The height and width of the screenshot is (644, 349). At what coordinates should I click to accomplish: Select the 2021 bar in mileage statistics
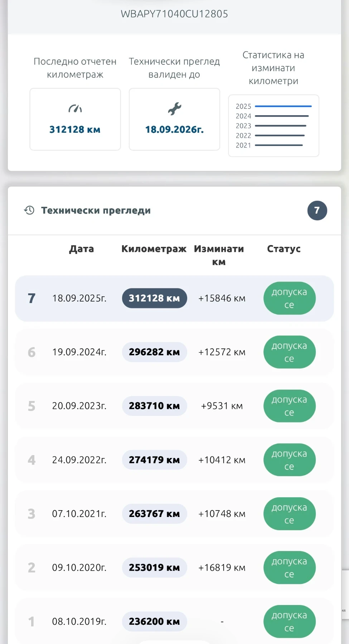click(x=278, y=145)
